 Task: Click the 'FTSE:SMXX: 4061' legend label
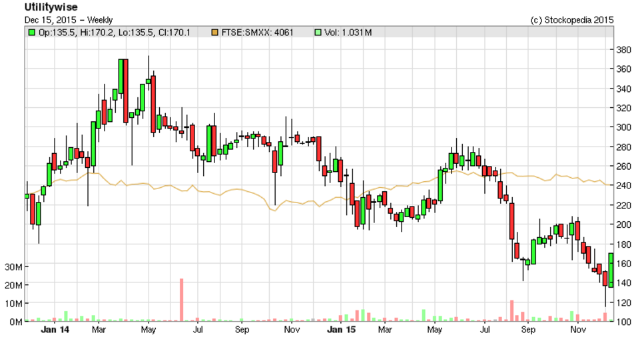258,32
